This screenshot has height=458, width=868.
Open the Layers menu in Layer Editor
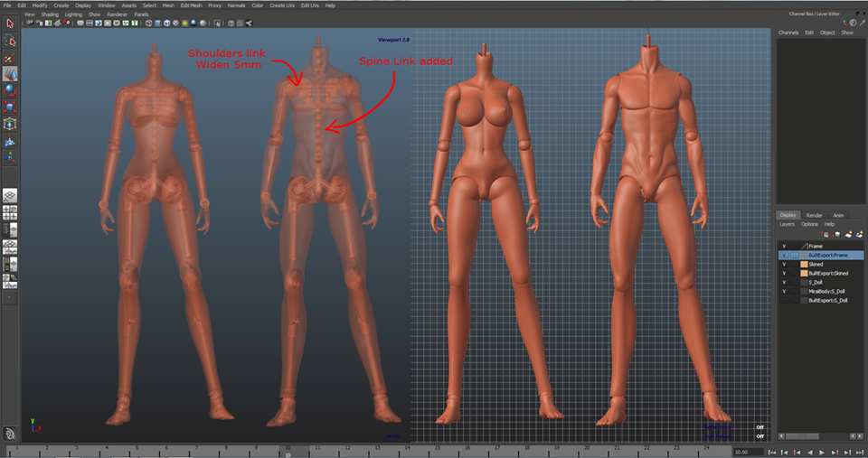[x=788, y=224]
